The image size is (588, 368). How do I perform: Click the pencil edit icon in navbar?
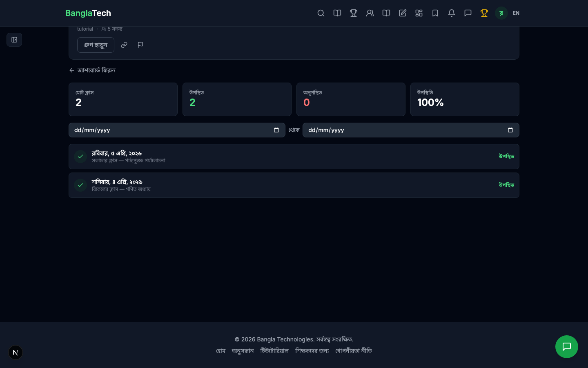[x=403, y=13]
